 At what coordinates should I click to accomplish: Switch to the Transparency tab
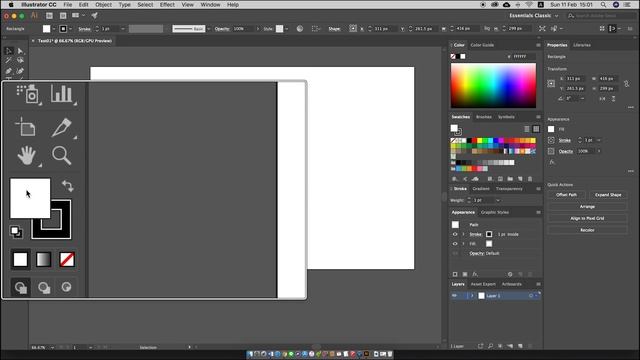pos(509,189)
